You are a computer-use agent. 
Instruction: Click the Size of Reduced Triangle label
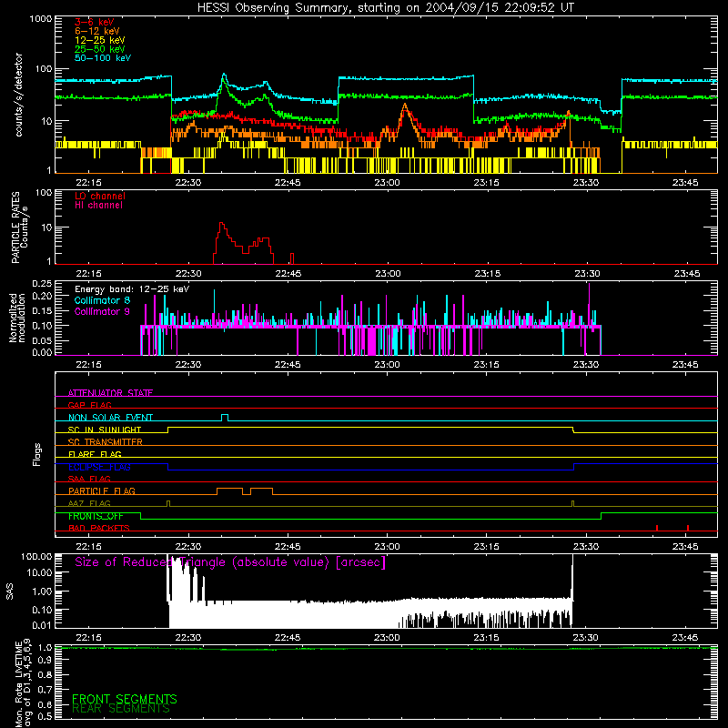(230, 562)
